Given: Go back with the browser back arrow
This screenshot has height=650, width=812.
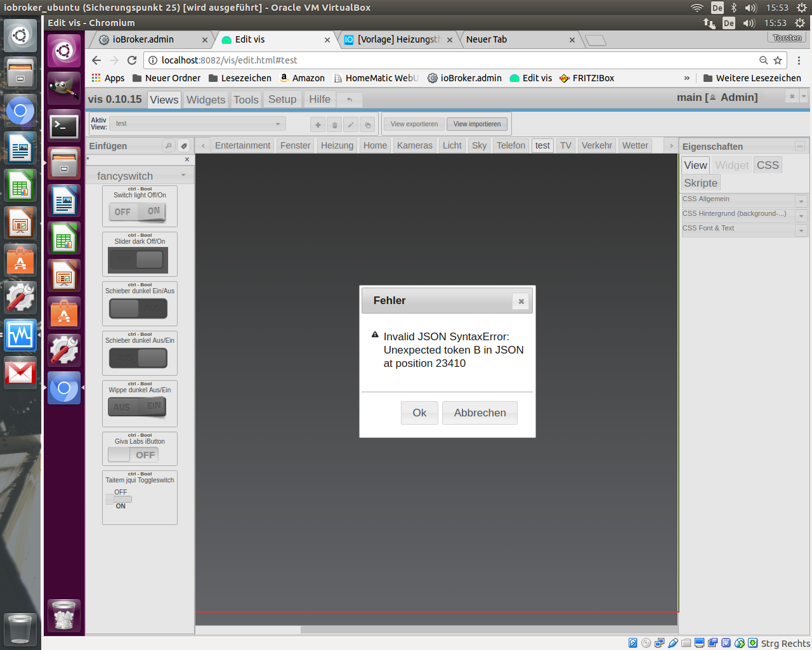Looking at the screenshot, I should click(x=96, y=60).
